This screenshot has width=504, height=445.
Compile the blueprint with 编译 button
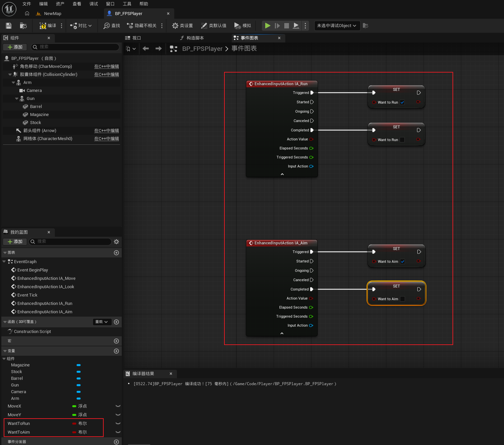pyautogui.click(x=48, y=26)
